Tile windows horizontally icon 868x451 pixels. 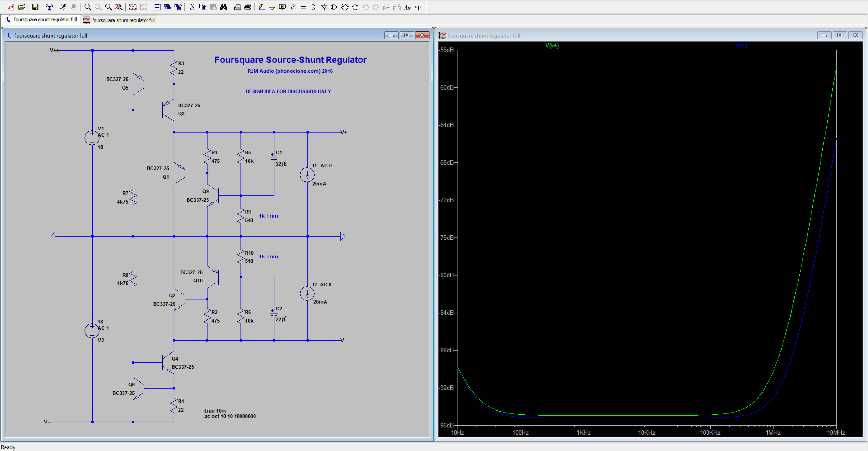coord(157,7)
